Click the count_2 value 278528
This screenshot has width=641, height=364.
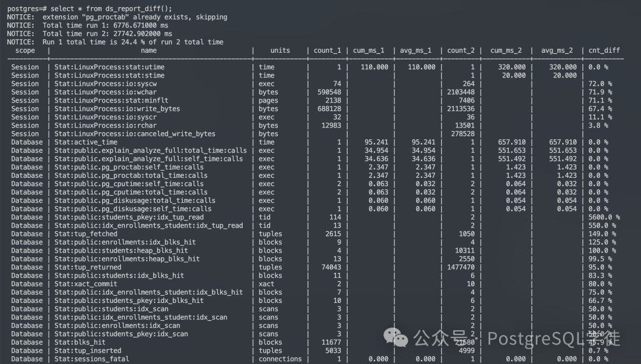click(463, 133)
